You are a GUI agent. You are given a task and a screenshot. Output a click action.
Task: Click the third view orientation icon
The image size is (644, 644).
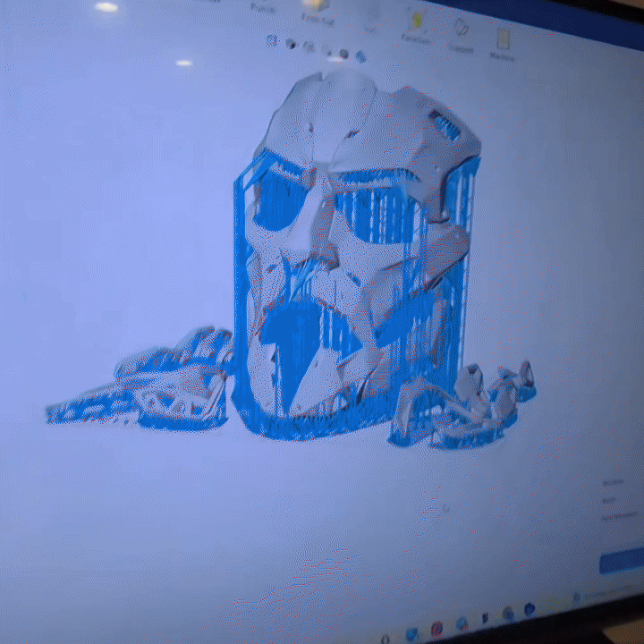[309, 47]
